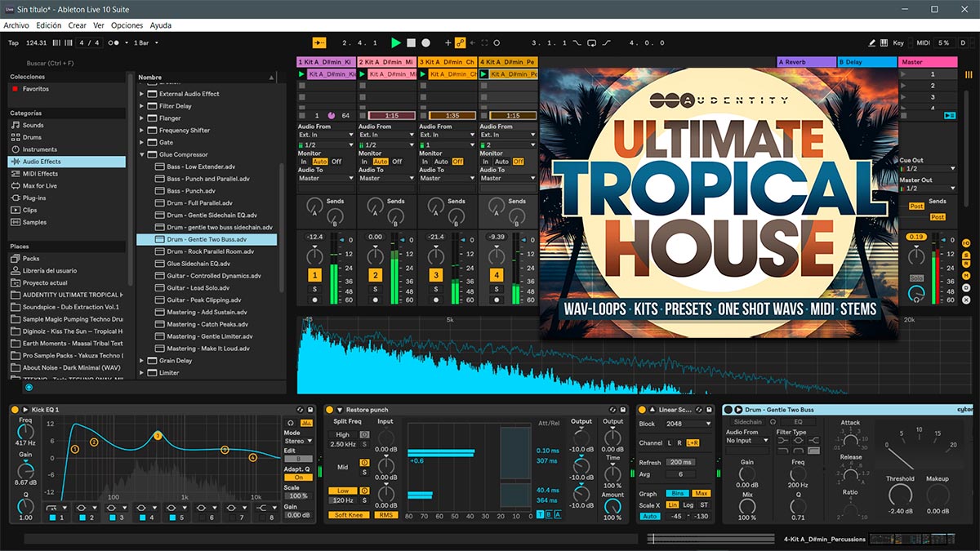980x551 pixels.
Task: Launch clip in track 1 Kit A_D#min_Ki
Action: [x=302, y=74]
